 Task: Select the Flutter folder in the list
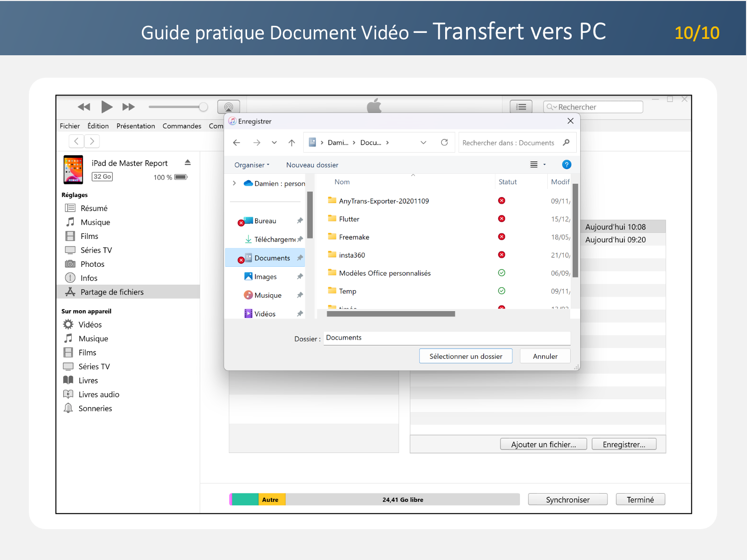tap(349, 219)
